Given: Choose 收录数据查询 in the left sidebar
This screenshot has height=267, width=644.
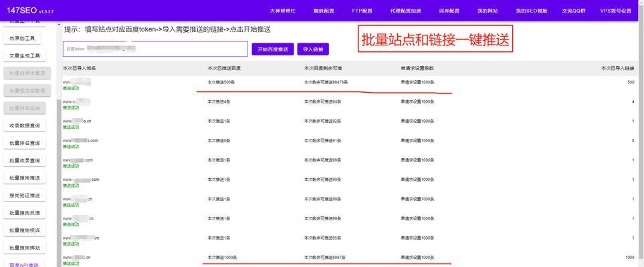Looking at the screenshot, I should point(25,125).
